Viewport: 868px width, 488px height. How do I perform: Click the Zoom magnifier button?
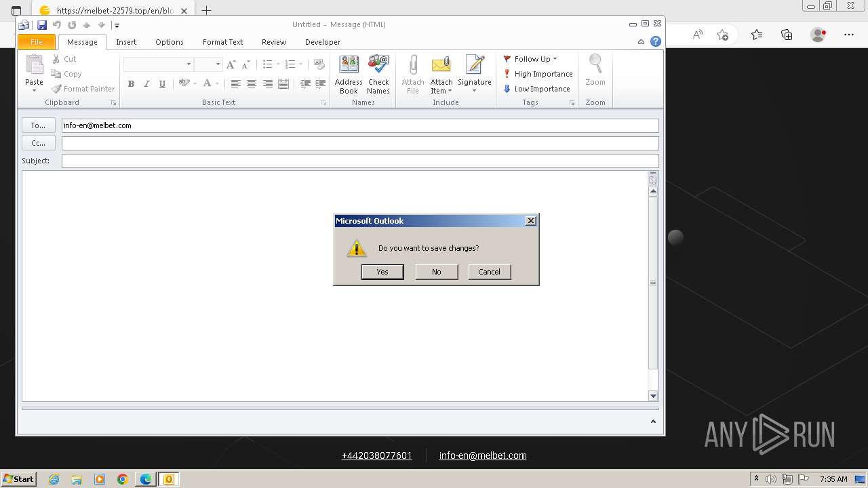(595, 70)
